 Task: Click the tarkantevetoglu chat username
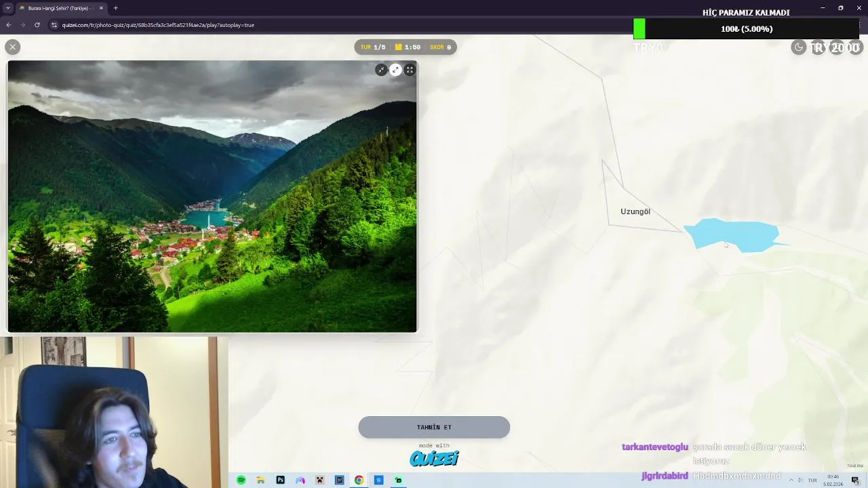point(655,447)
